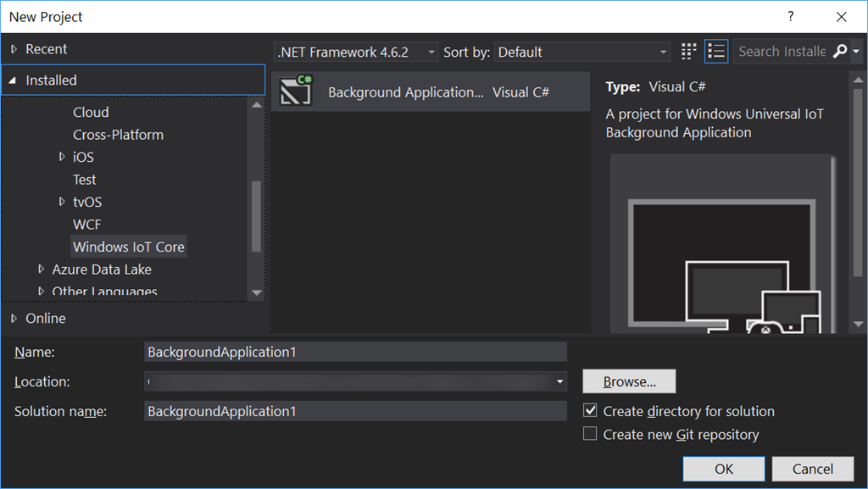Image resolution: width=868 pixels, height=489 pixels.
Task: Expand the iOS tree node
Action: [62, 157]
